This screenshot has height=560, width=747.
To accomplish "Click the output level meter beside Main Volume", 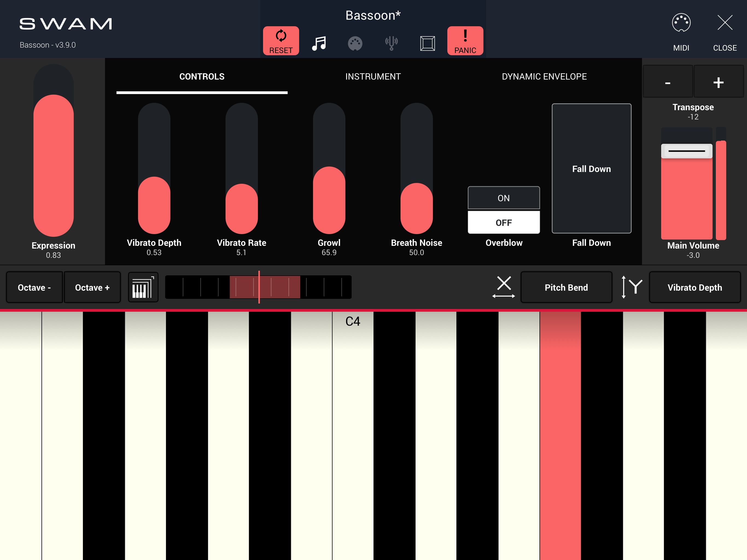I will coord(721,183).
